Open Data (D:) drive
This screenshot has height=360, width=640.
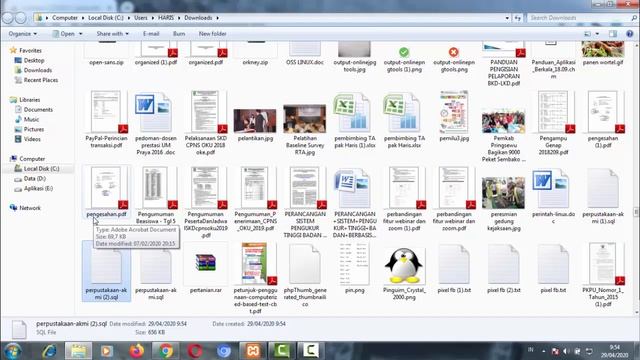point(34,178)
